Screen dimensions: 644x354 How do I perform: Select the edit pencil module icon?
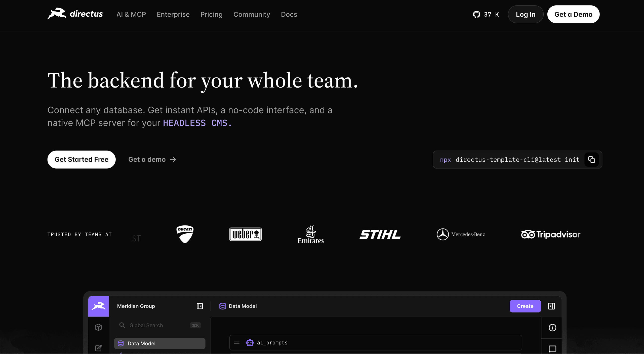point(98,348)
